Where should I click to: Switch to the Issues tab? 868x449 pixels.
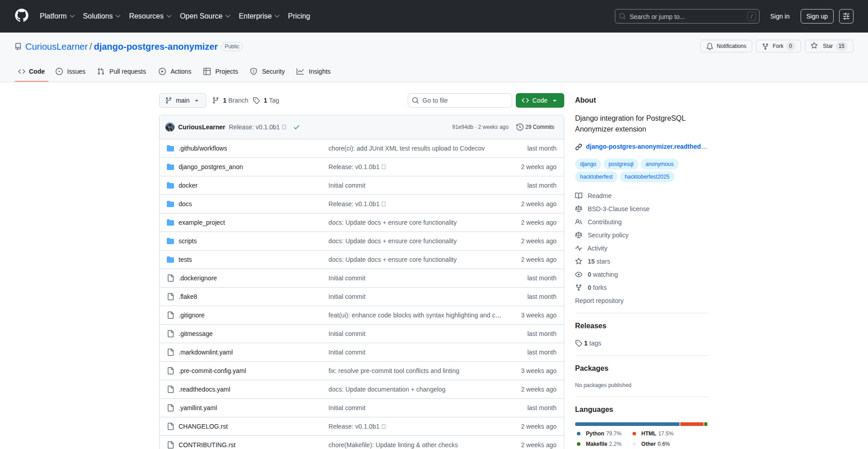(x=71, y=71)
